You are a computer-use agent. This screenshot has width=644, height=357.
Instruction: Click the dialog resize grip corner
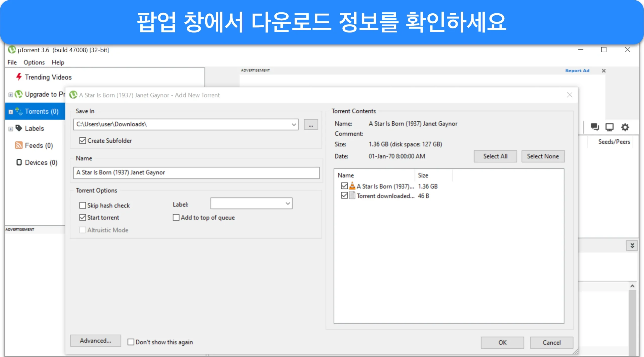coord(575,352)
